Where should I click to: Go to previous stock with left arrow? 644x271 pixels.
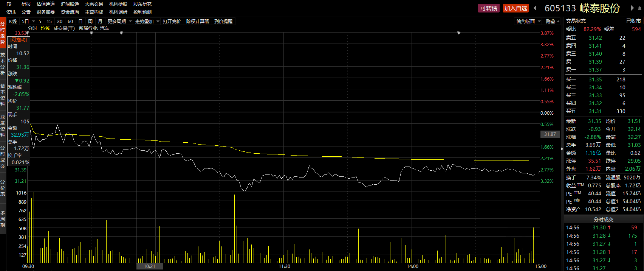pos(535,8)
